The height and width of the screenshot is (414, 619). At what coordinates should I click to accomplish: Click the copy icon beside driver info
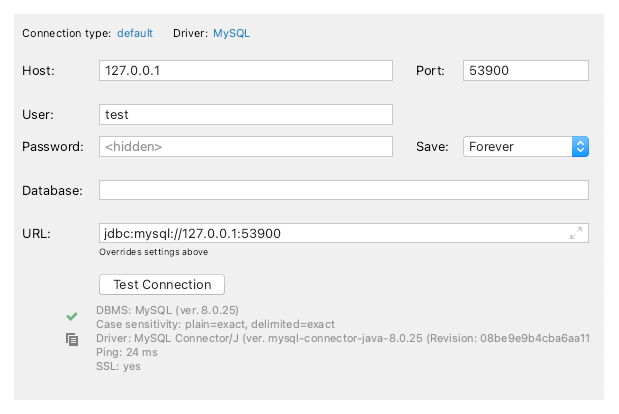72,340
